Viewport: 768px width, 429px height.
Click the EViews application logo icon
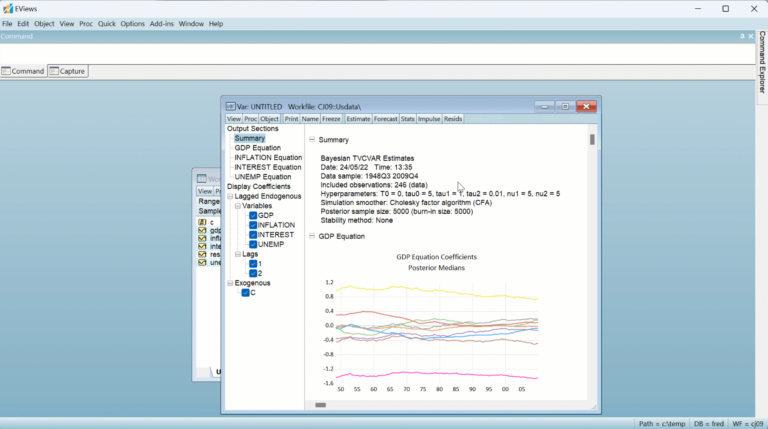coord(8,8)
